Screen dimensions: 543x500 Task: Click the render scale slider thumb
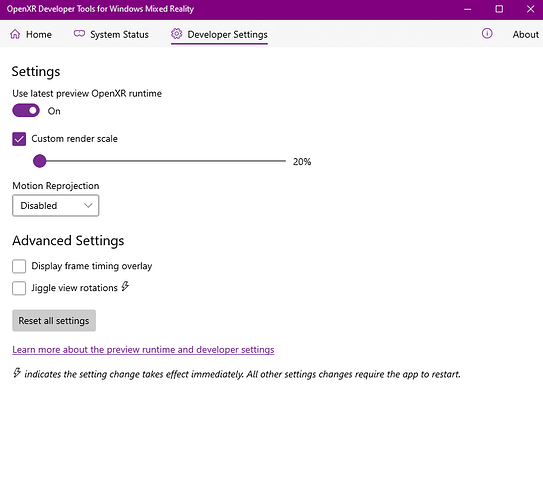tap(40, 161)
